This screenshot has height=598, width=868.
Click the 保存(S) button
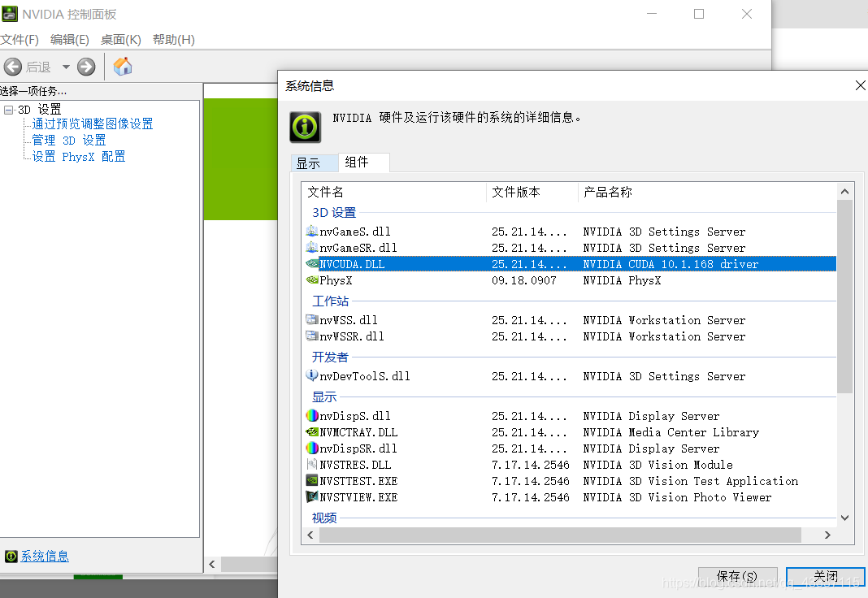click(x=737, y=576)
